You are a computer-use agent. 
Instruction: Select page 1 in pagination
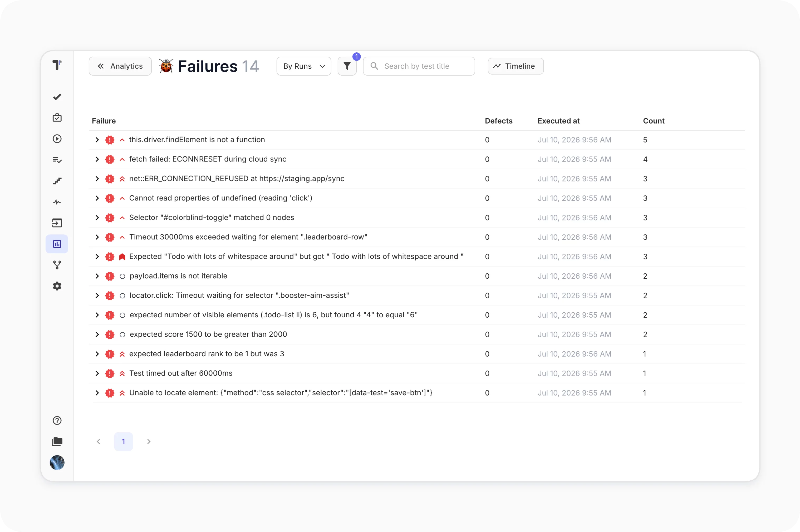coord(124,441)
